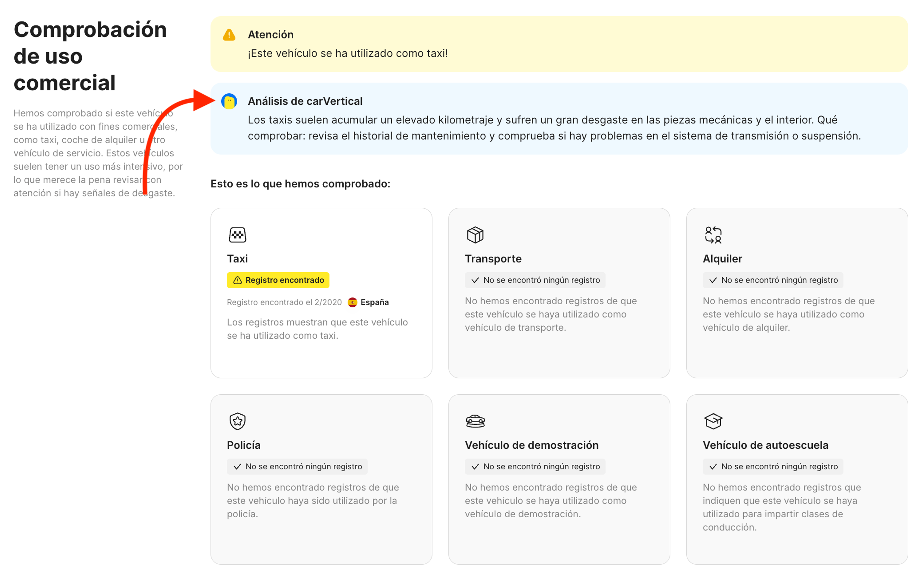Click the Análisis de carVertical heading
924x577 pixels.
pyautogui.click(x=305, y=101)
